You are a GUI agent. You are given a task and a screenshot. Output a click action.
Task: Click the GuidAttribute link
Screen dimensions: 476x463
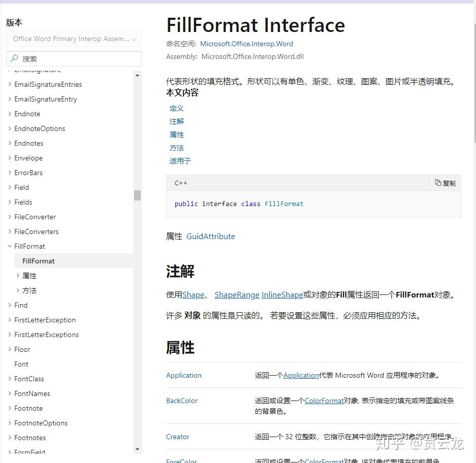(x=210, y=236)
